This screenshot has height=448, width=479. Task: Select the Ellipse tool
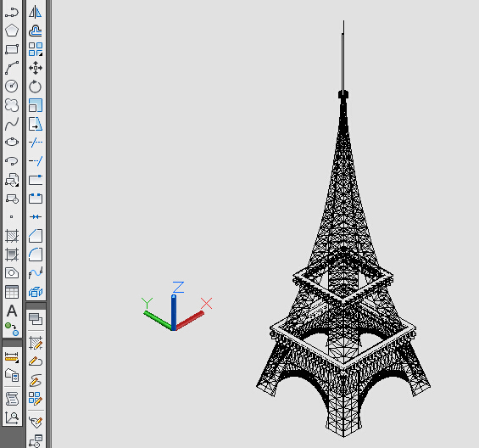pyautogui.click(x=12, y=143)
